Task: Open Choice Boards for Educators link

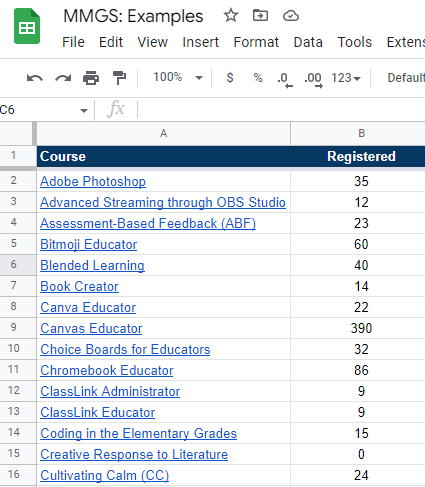Action: tap(125, 350)
